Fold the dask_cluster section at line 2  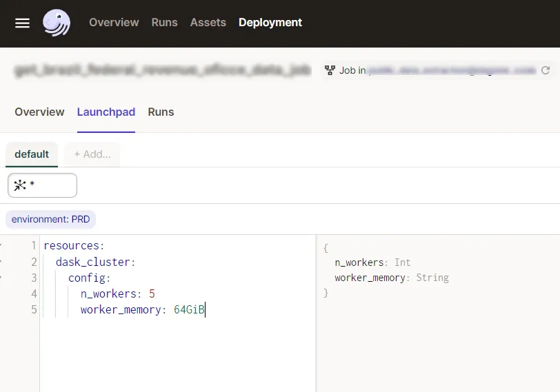click(1, 262)
